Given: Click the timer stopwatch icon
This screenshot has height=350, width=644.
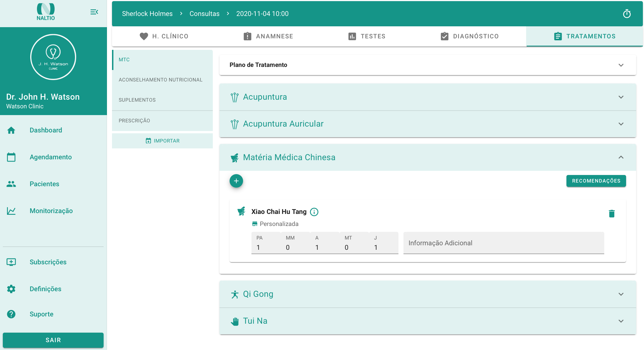Looking at the screenshot, I should tap(627, 14).
